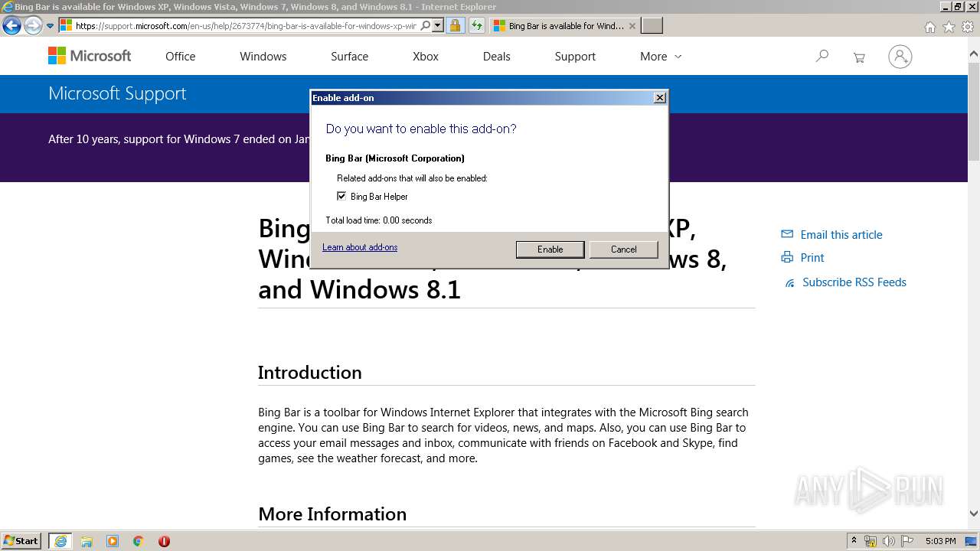The image size is (980, 551).
Task: Click the Learn about add-ons link
Action: click(360, 247)
